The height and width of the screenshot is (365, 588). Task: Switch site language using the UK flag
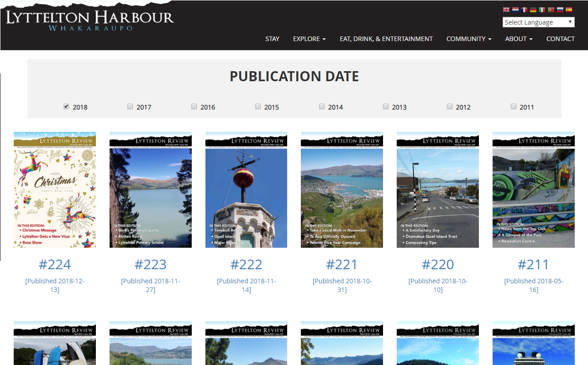pyautogui.click(x=506, y=10)
